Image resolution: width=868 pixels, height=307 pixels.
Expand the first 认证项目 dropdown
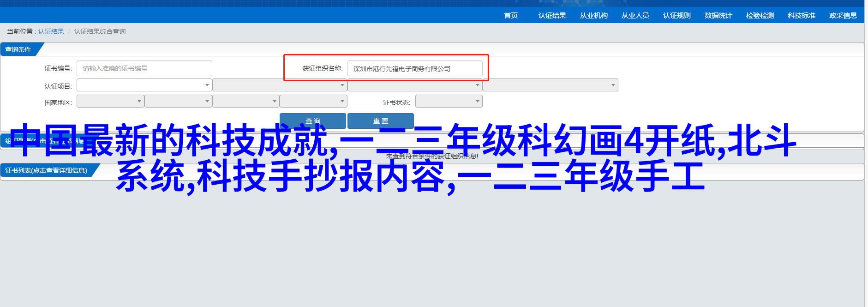click(144, 85)
